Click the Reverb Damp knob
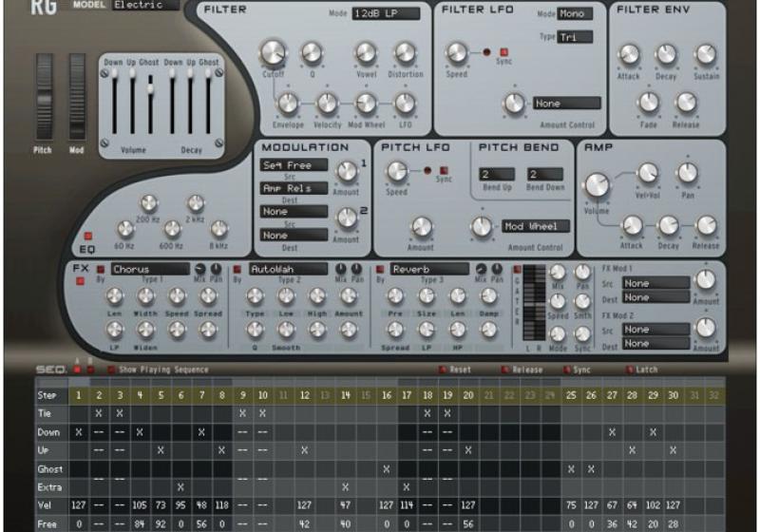 489,296
